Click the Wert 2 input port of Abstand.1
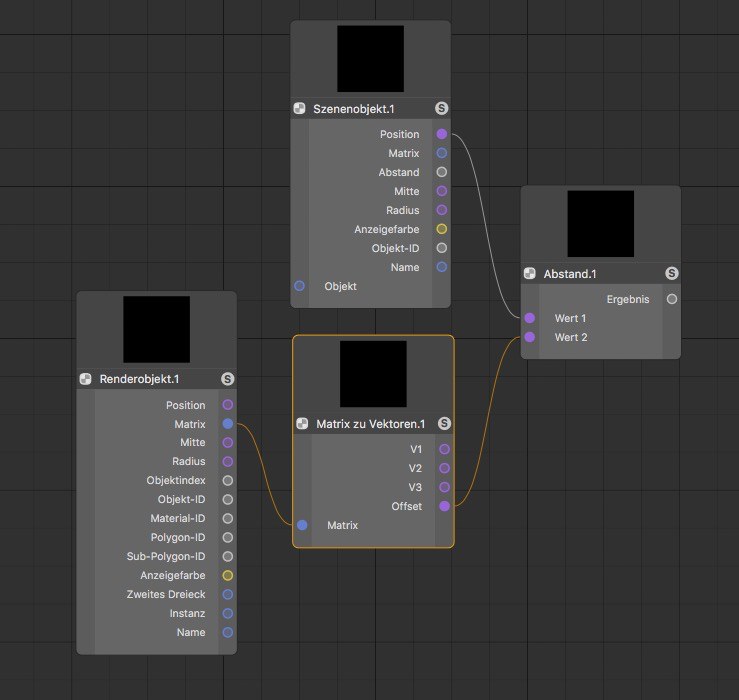 (x=530, y=337)
